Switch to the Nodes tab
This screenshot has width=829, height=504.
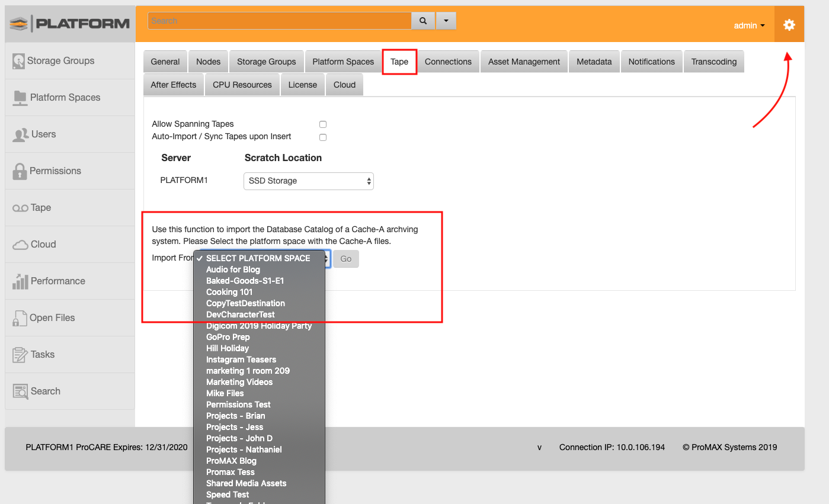[209, 62]
